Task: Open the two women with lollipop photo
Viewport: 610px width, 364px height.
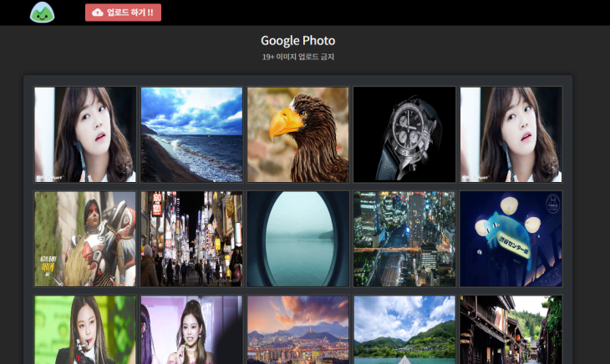Action: 191,330
